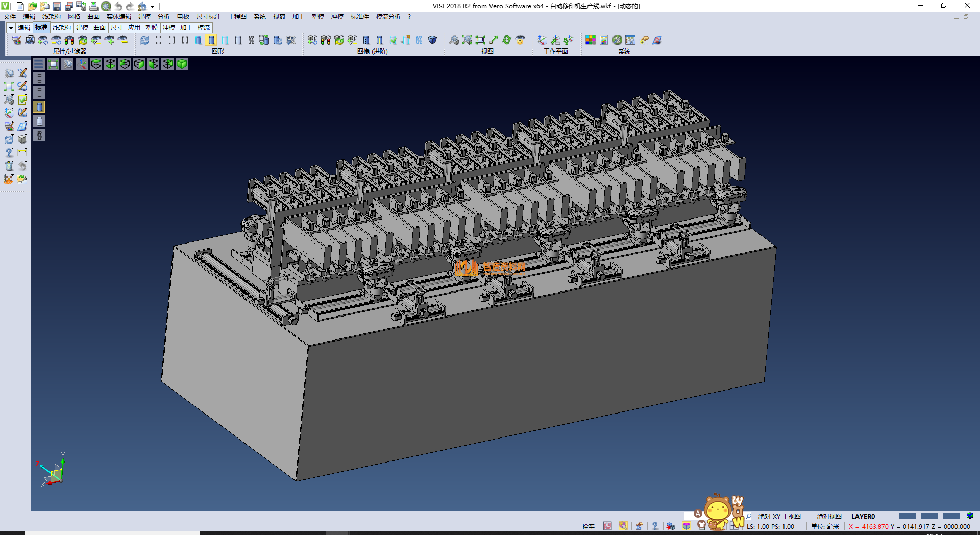Screen dimensions: 980x535
Task: Click the workplane axes icon
Action: pyautogui.click(x=542, y=40)
